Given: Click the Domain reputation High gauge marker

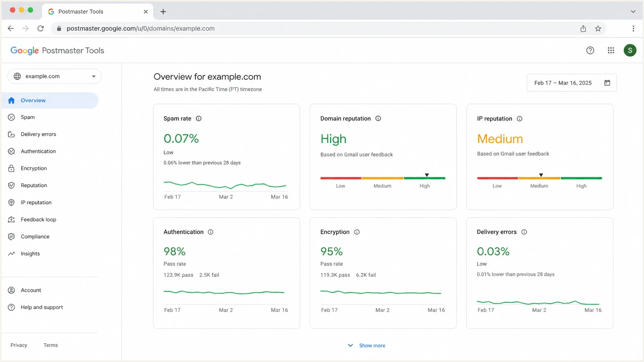Looking at the screenshot, I should tap(427, 175).
